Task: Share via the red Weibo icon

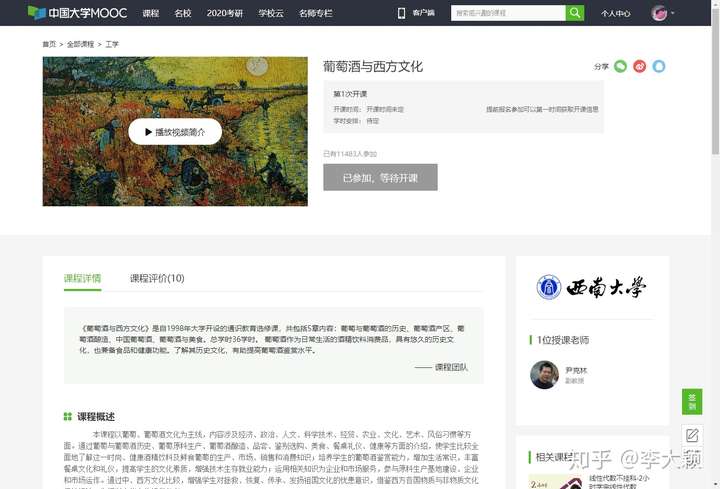Action: point(640,67)
